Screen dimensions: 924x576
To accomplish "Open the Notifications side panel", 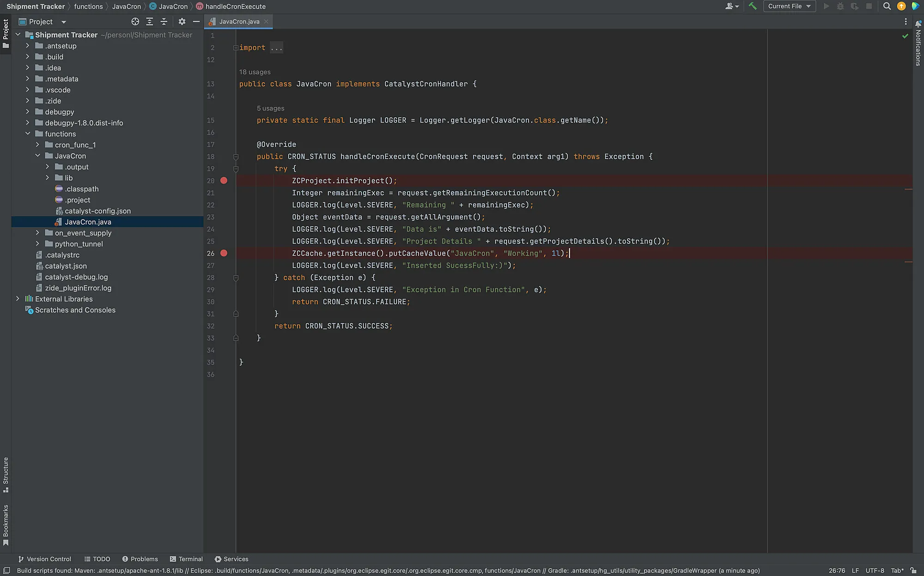I will click(918, 43).
